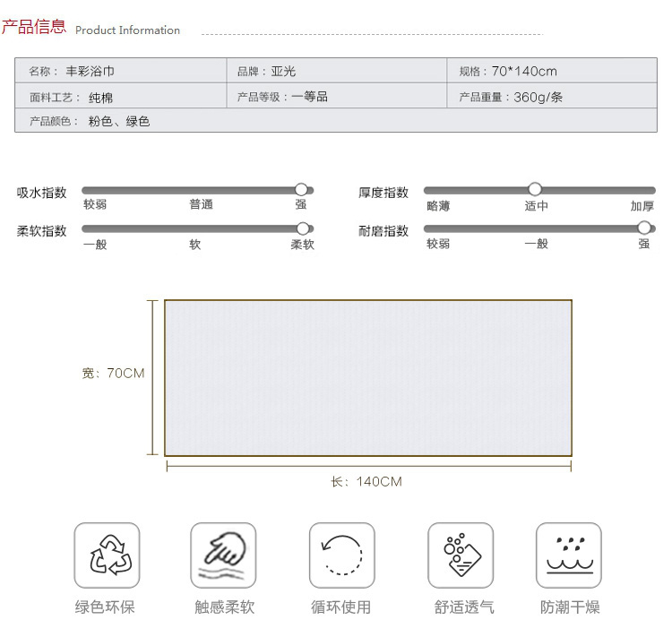
Task: Select the 规格 70*140cm table cell
Action: click(x=552, y=72)
